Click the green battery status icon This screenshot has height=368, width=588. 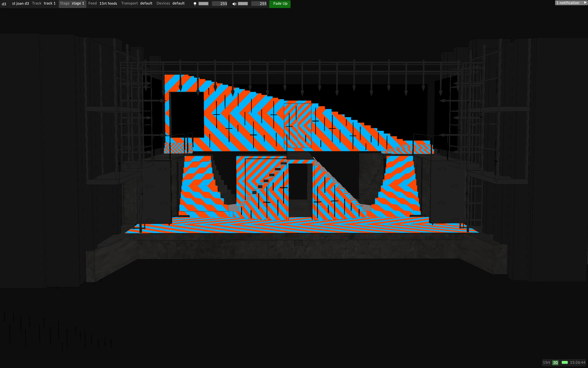click(565, 362)
